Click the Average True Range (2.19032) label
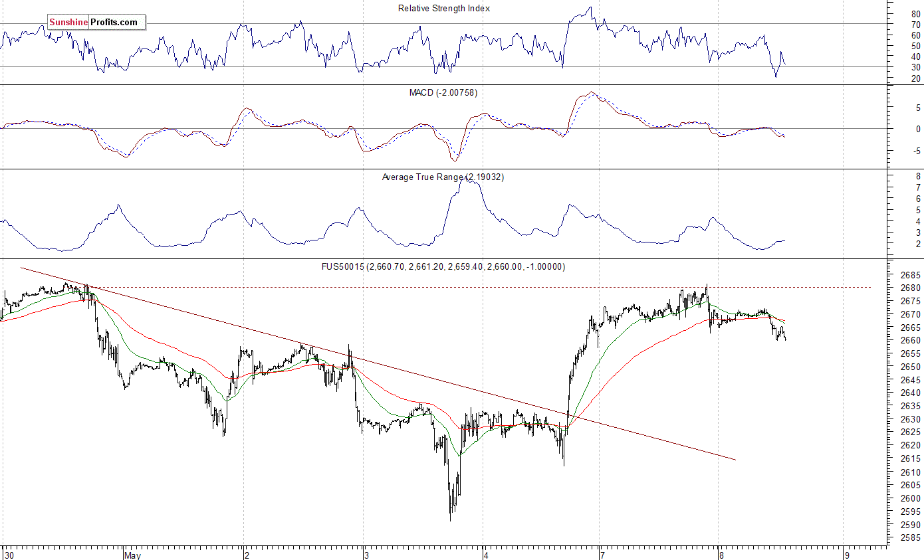Viewport: 924px width, 560px height. click(443, 177)
